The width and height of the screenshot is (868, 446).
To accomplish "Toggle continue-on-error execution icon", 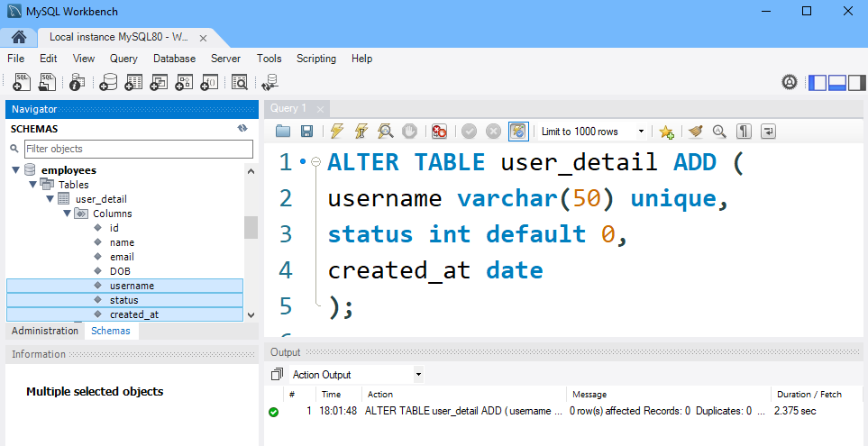I will (x=439, y=132).
